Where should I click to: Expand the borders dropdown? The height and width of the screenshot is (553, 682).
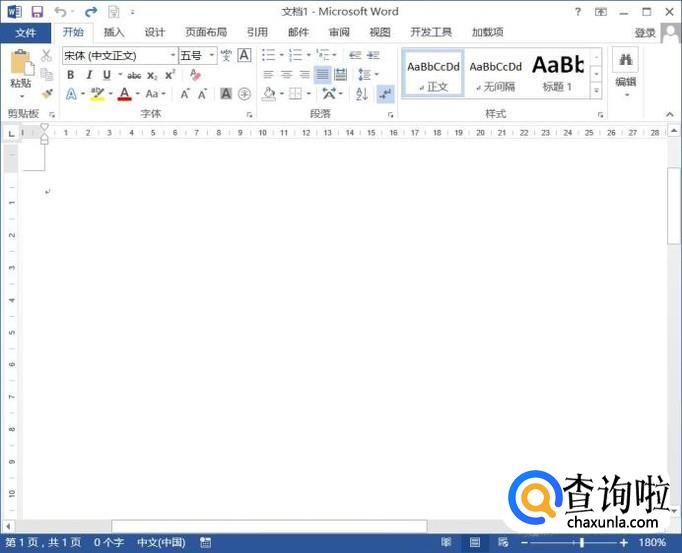click(x=309, y=94)
